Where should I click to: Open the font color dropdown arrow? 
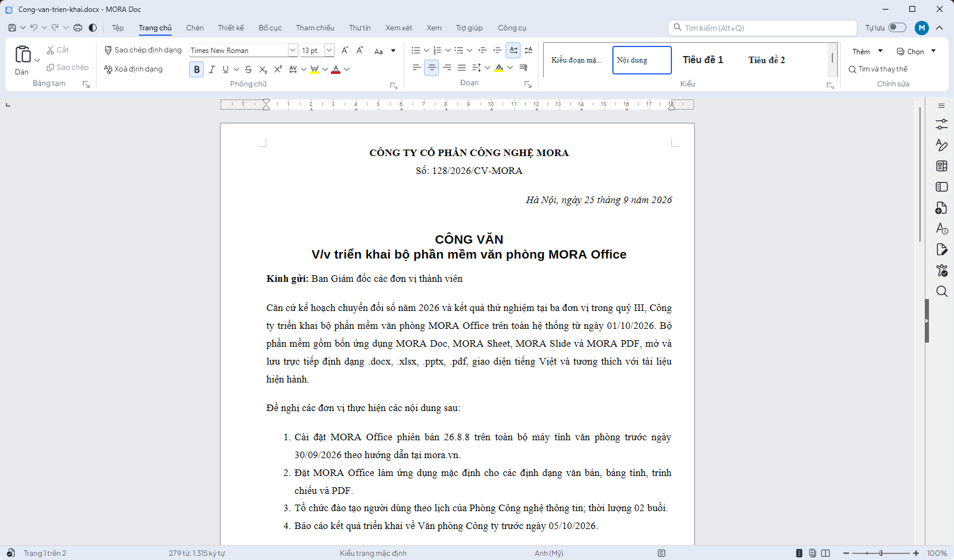pos(347,70)
